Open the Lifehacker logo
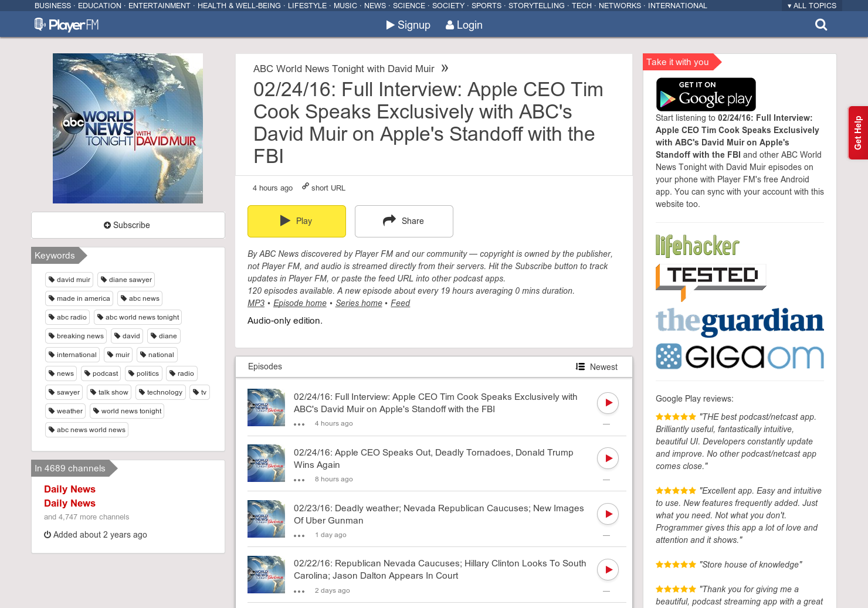This screenshot has height=608, width=868. pyautogui.click(x=697, y=246)
